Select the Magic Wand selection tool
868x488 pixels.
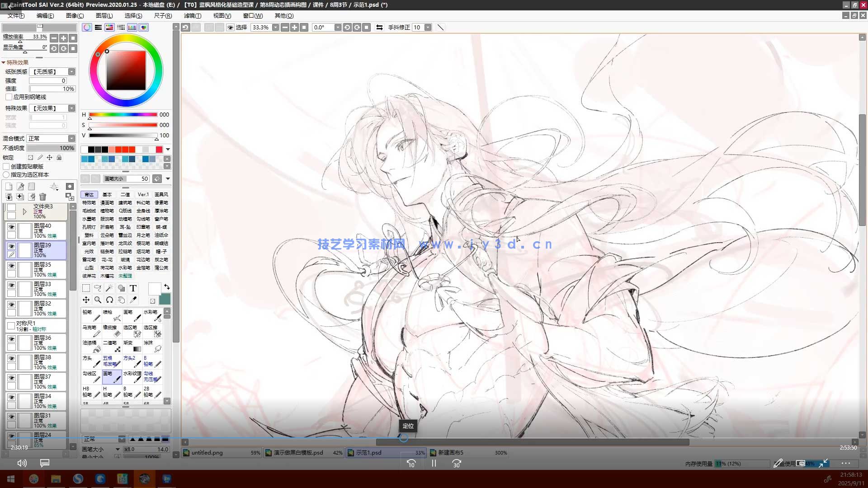pos(109,288)
